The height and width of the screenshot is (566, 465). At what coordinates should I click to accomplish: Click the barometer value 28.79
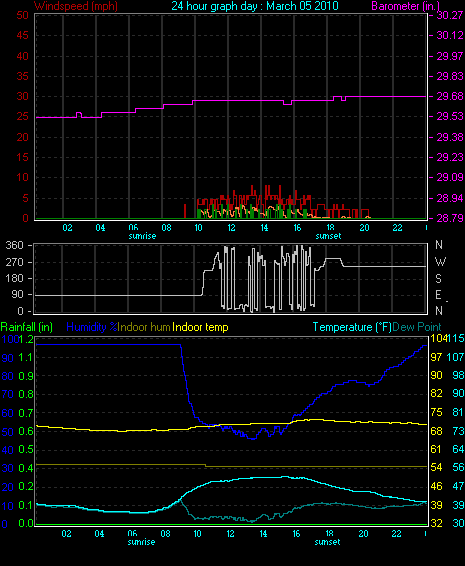coord(450,218)
